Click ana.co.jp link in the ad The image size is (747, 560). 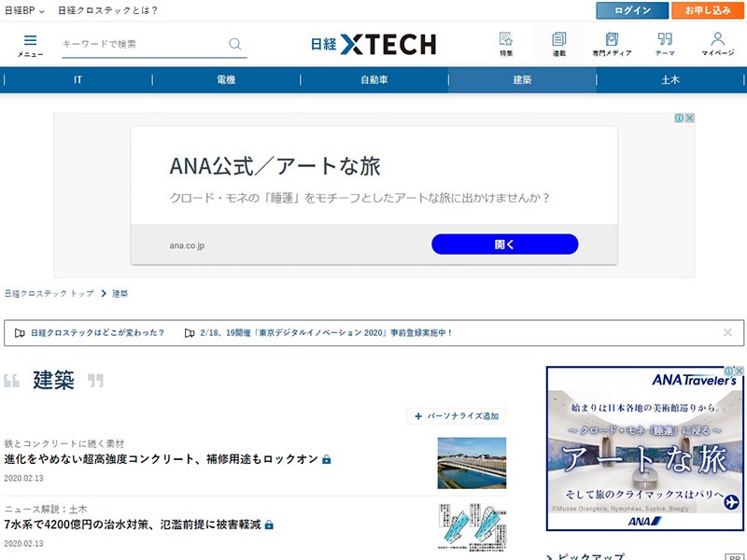tap(187, 245)
